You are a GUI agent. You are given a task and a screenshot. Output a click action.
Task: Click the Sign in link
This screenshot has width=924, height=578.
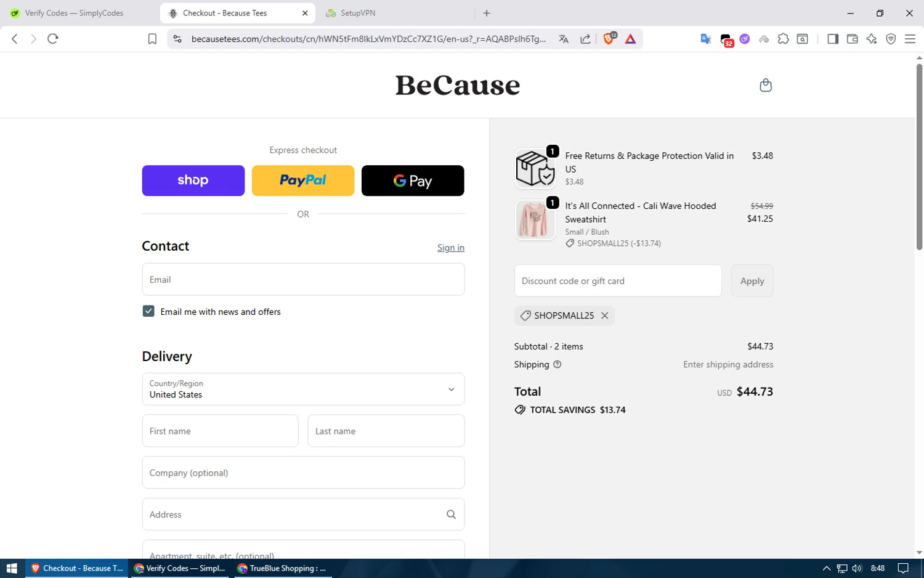click(451, 248)
